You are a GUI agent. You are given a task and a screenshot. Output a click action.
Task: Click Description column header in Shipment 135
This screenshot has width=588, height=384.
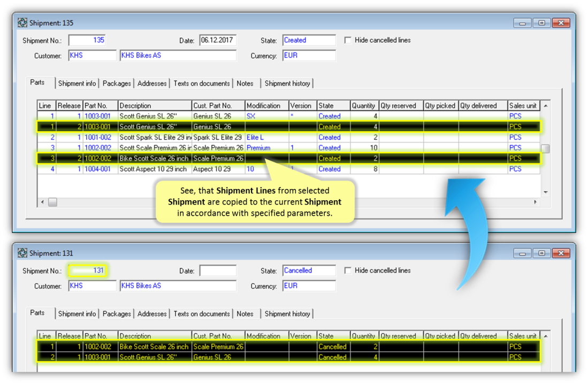pyautogui.click(x=155, y=106)
